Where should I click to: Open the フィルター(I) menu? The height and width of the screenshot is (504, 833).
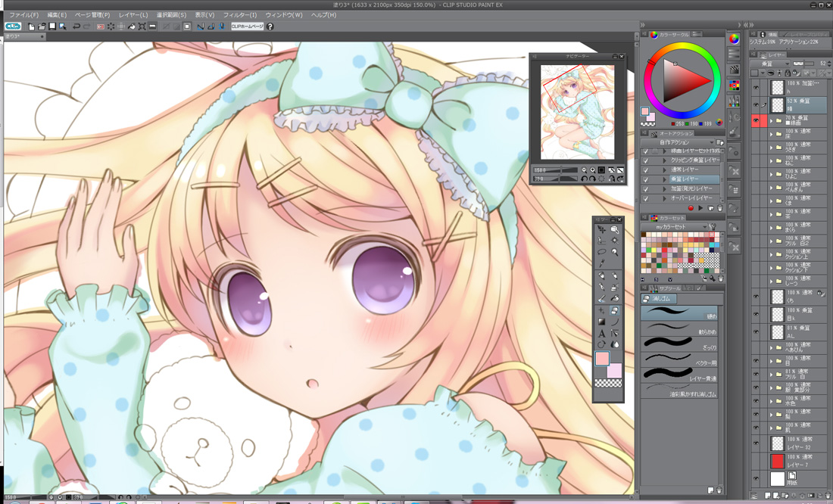(239, 15)
